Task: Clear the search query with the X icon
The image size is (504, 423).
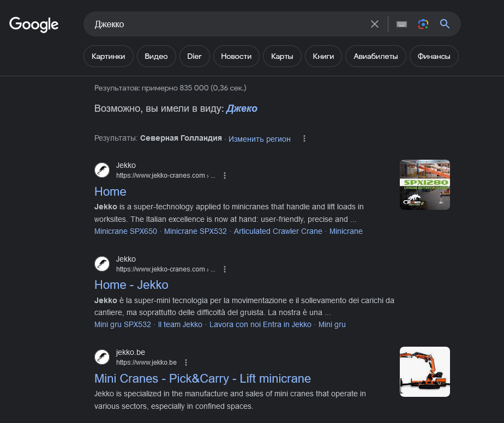Action: point(375,24)
